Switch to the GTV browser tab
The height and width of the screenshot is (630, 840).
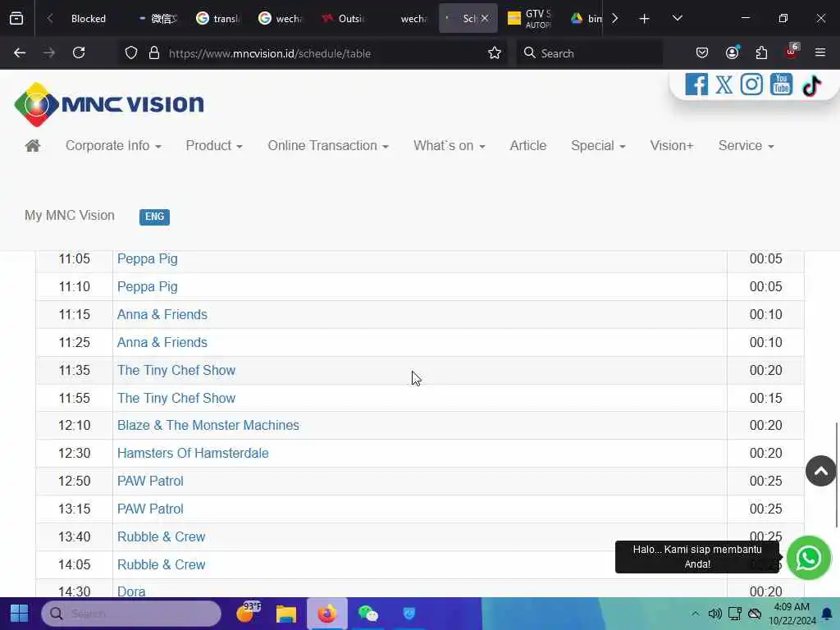click(x=531, y=19)
